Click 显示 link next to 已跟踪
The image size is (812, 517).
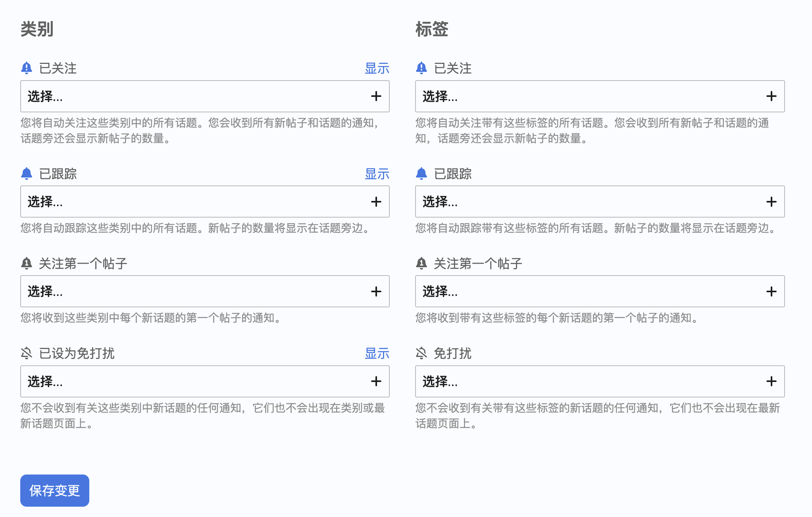point(377,174)
